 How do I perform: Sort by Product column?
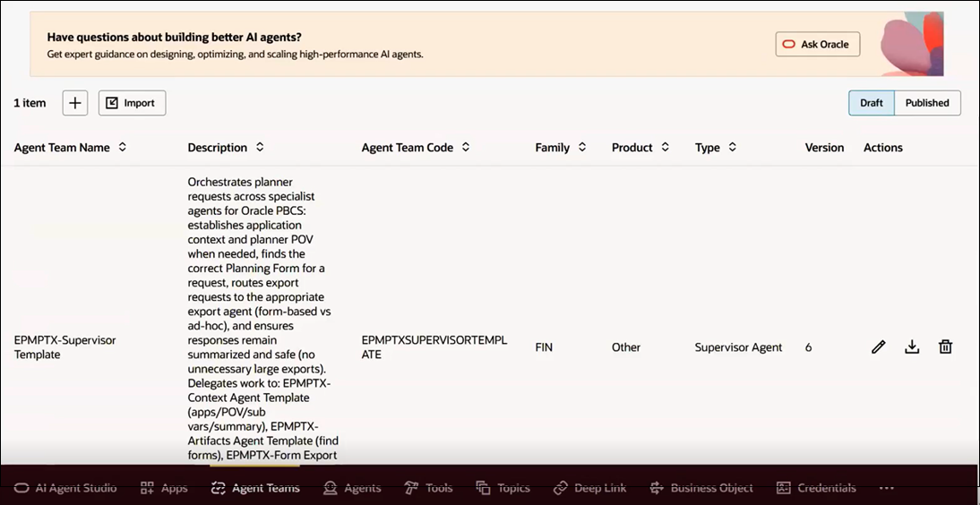[x=665, y=148]
